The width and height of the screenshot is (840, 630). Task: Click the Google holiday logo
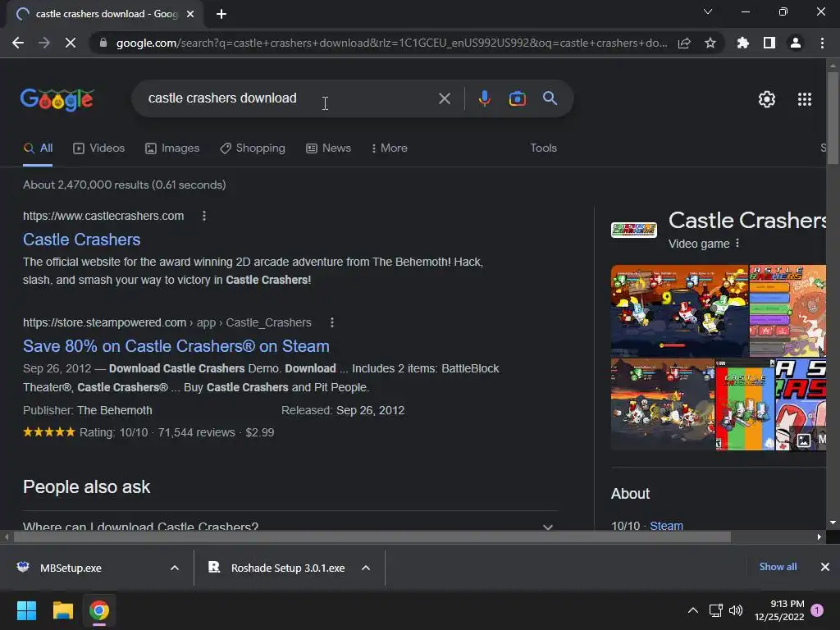57,99
